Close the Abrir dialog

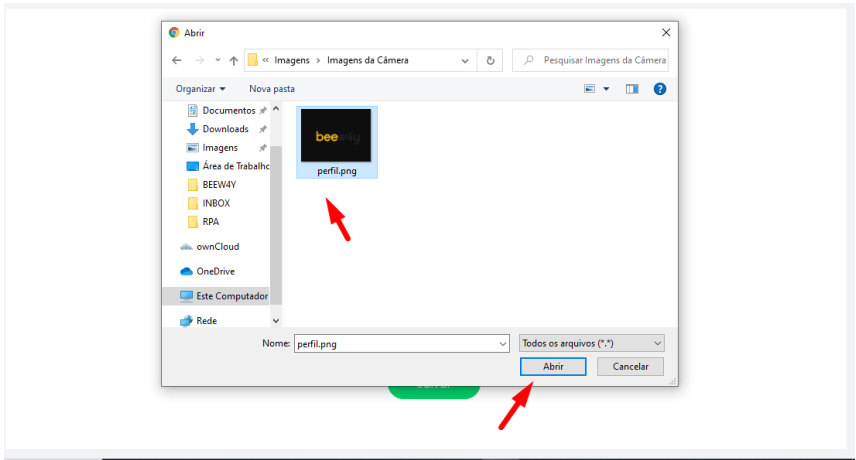(x=666, y=33)
